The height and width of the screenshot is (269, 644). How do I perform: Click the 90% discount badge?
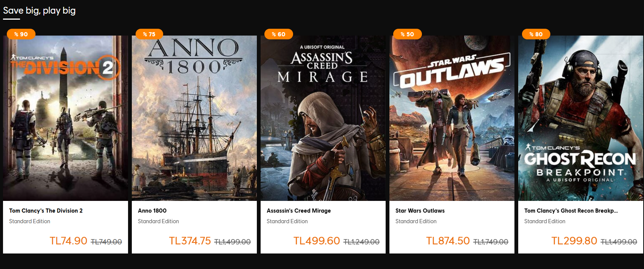coord(21,34)
